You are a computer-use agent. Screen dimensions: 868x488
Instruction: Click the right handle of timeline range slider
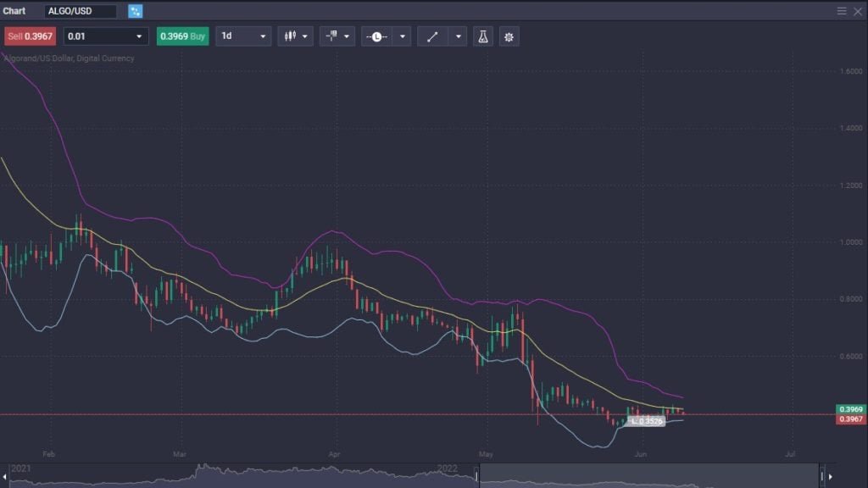[821, 475]
